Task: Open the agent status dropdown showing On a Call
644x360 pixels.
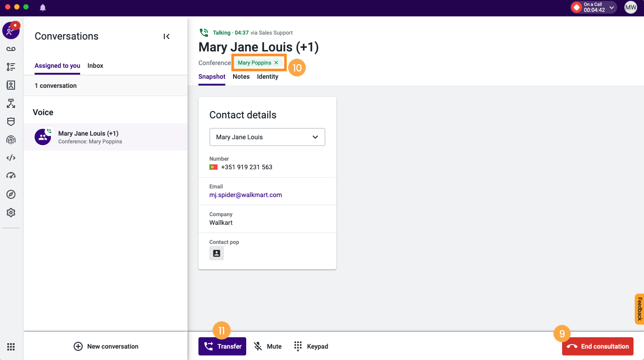Action: pyautogui.click(x=593, y=7)
